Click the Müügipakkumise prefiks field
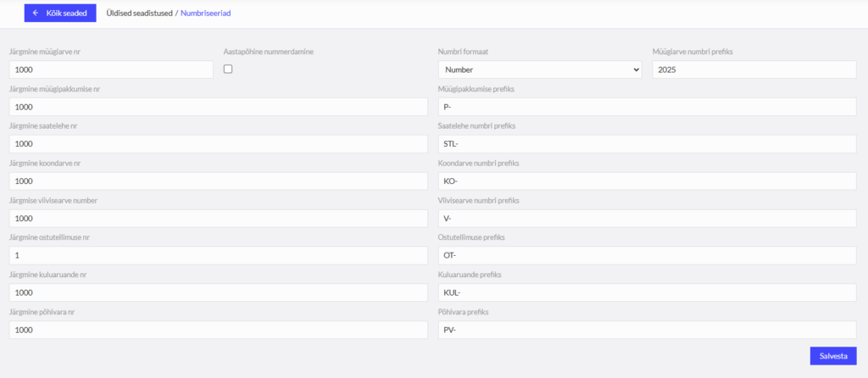Screen dimensions: 868x378 tap(648, 107)
